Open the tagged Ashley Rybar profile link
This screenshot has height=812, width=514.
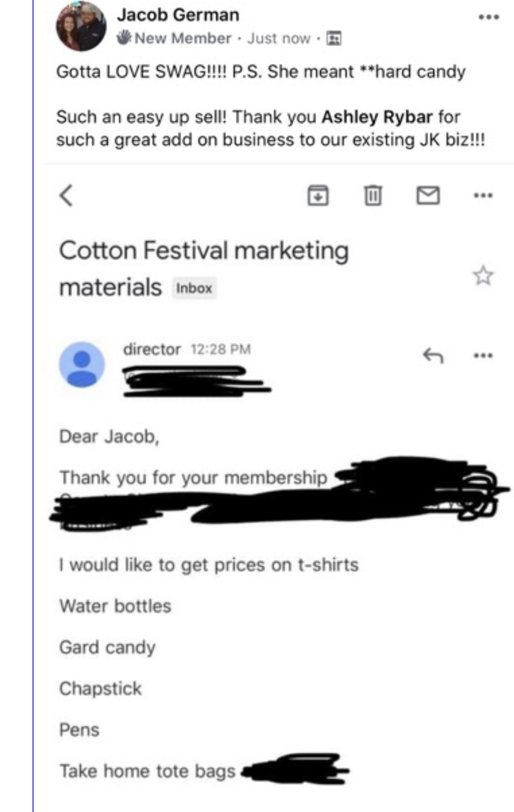click(x=377, y=117)
